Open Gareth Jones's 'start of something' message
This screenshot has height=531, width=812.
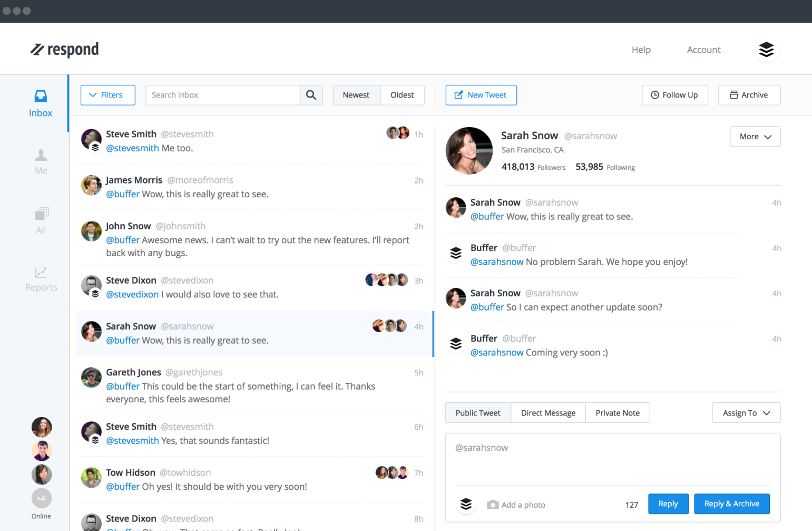click(x=252, y=385)
